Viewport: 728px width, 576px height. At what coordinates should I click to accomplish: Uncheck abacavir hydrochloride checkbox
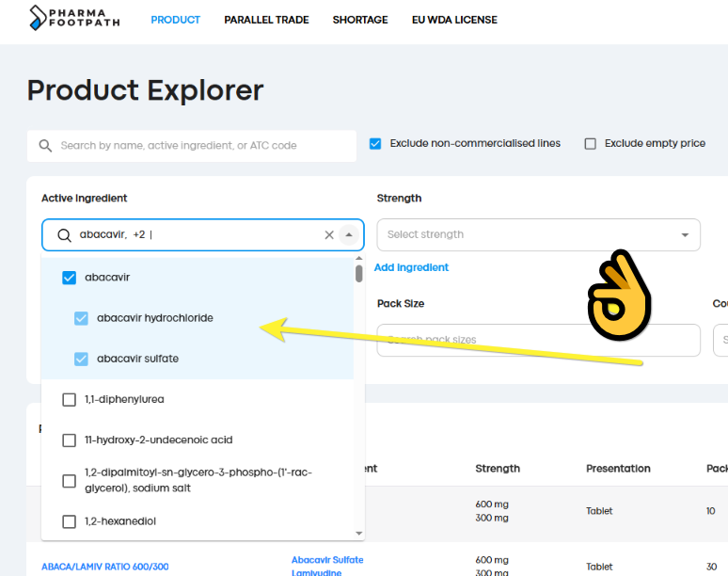[81, 318]
